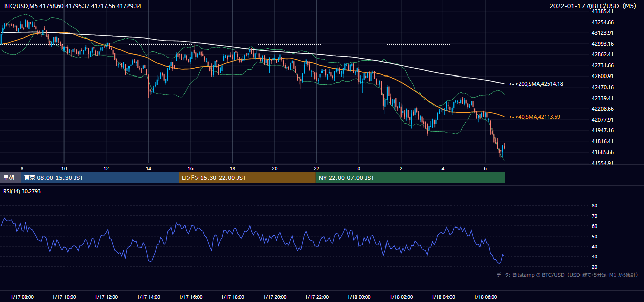
Task: Click price axis label 42862.41
Action: coord(603,54)
